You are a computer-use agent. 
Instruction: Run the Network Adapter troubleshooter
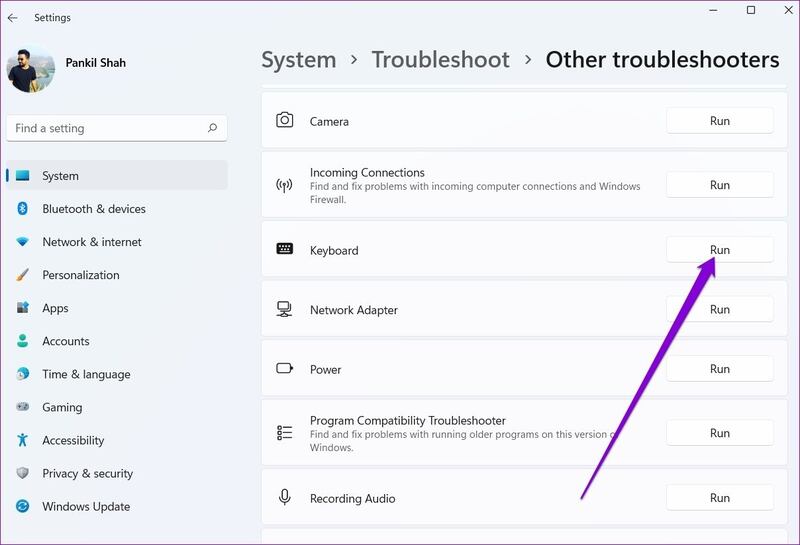719,310
